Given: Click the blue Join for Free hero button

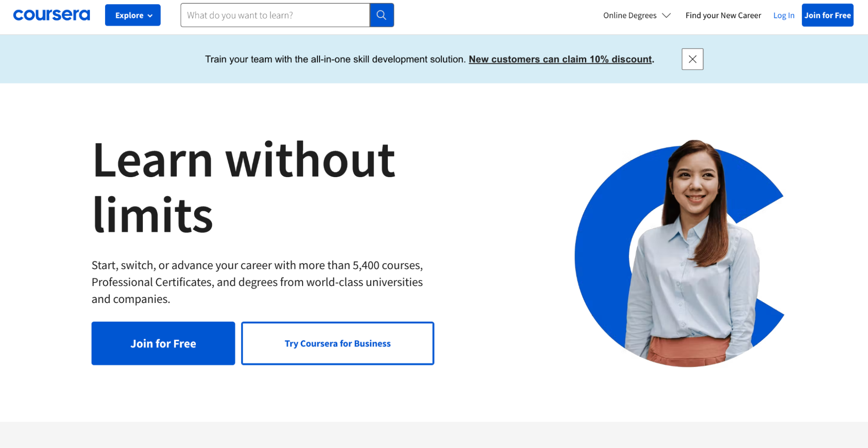Looking at the screenshot, I should tap(163, 343).
